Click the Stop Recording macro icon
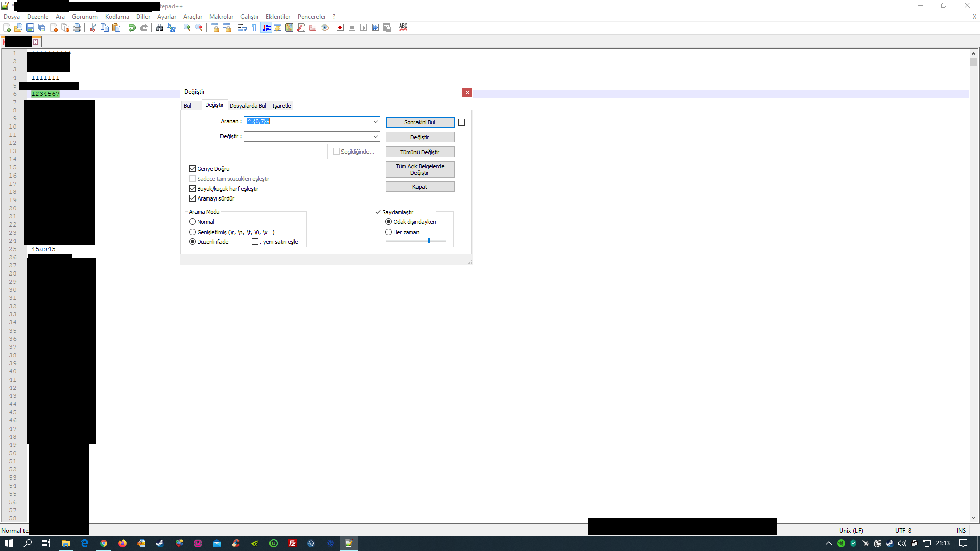The height and width of the screenshot is (551, 980). click(352, 28)
